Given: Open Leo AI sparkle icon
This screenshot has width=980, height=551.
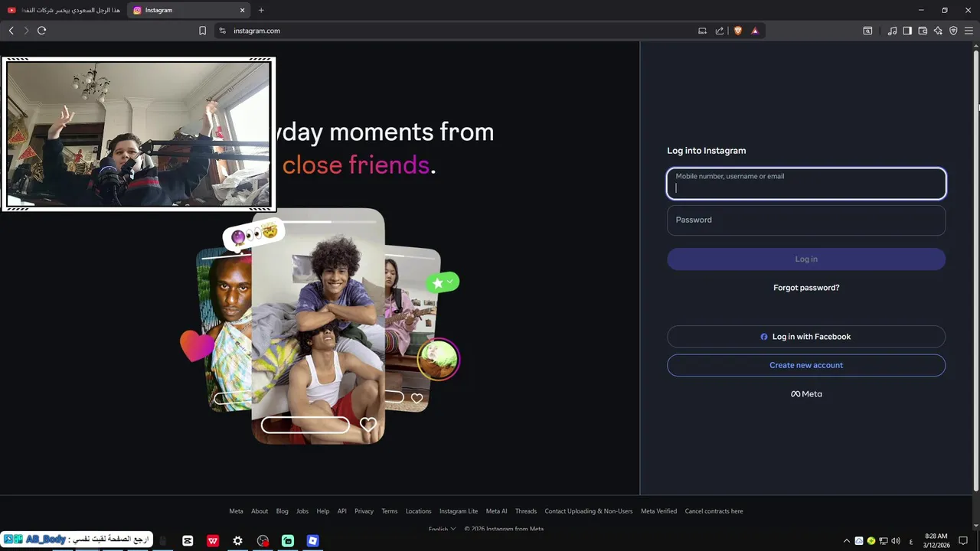Looking at the screenshot, I should point(938,31).
